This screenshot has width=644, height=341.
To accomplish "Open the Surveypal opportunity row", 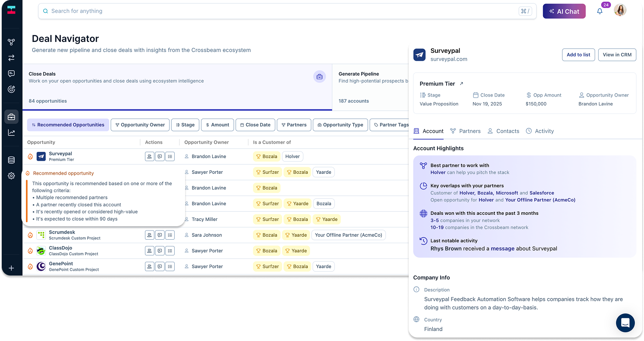I will click(216, 156).
